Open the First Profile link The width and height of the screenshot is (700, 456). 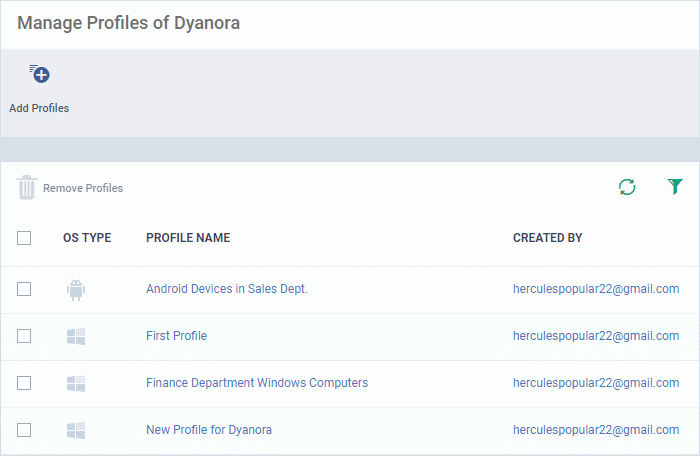(176, 336)
